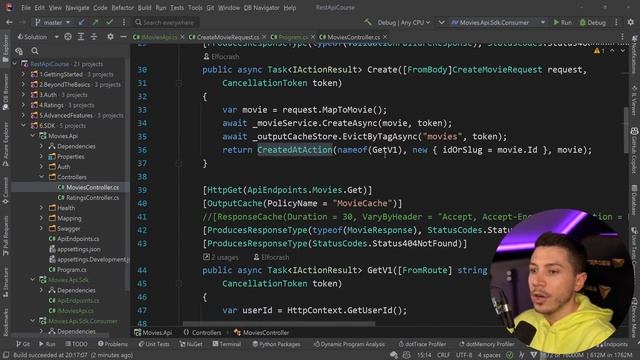640x360 pixels.
Task: Click the search magnifier in Solution explorer
Action: point(35,51)
